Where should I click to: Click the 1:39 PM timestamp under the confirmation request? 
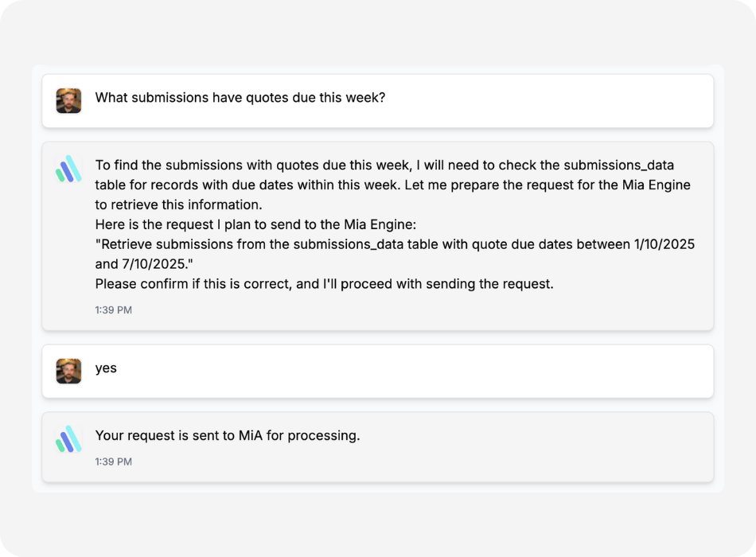pos(113,310)
